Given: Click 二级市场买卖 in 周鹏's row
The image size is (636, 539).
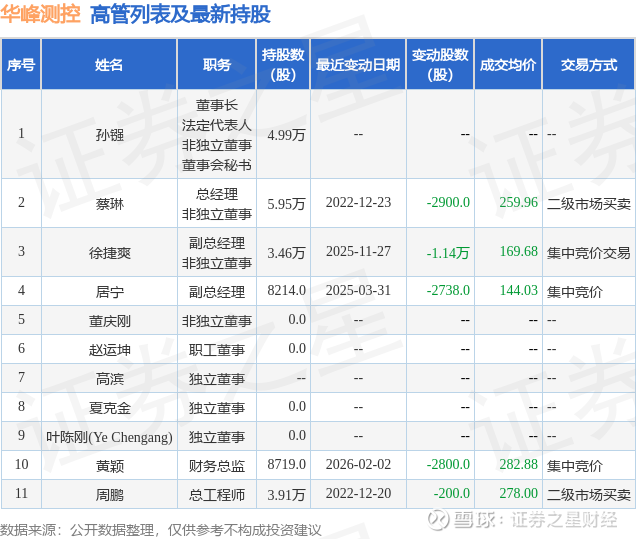Looking at the screenshot, I should pos(589,495).
